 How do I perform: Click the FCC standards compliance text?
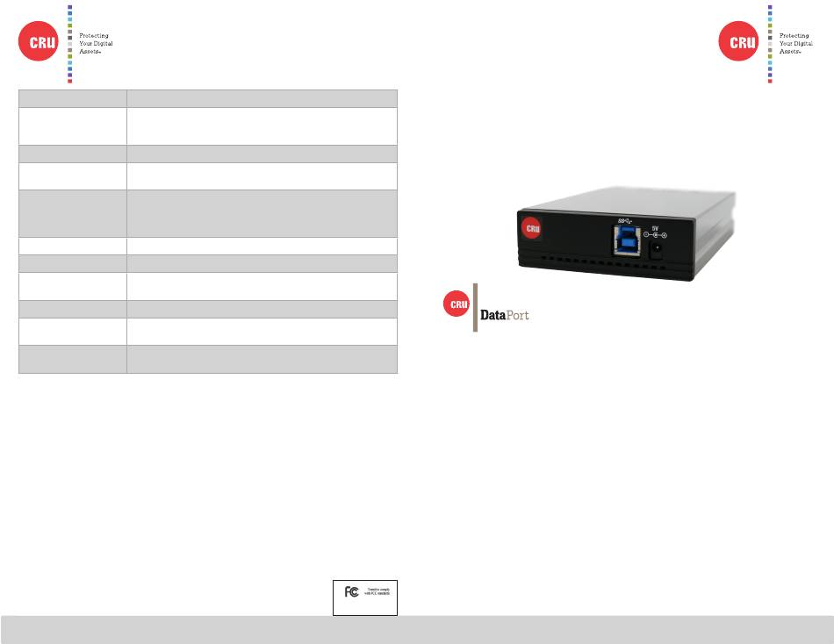[377, 591]
